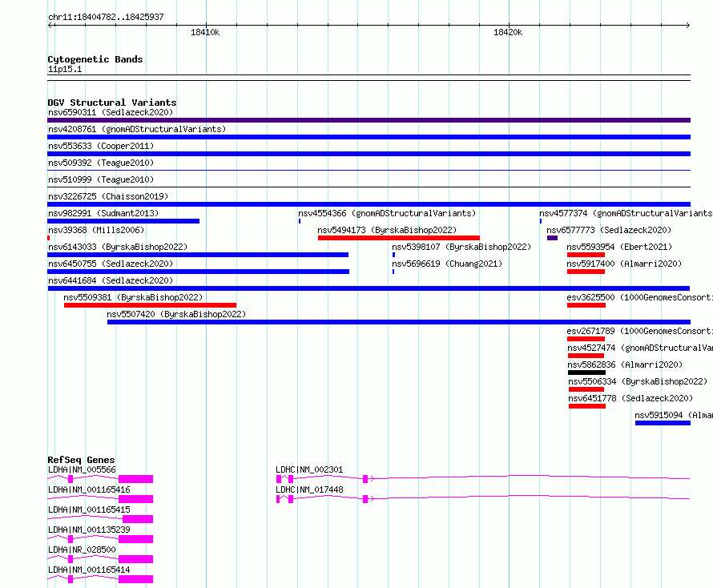Open the nsv6450755 (Sedlazeck2020) label
The width and height of the screenshot is (713, 588).
pos(111,264)
